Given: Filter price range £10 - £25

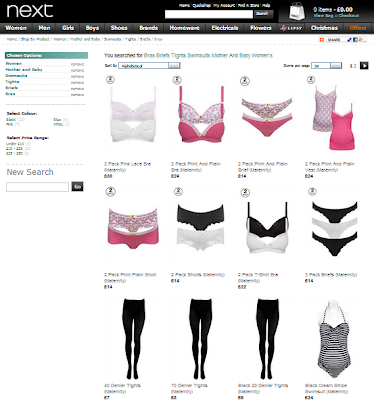Looking at the screenshot, I should coord(14,149).
